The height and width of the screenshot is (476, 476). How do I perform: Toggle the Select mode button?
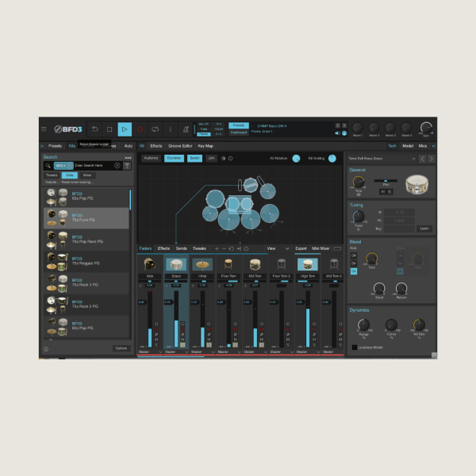tap(194, 158)
